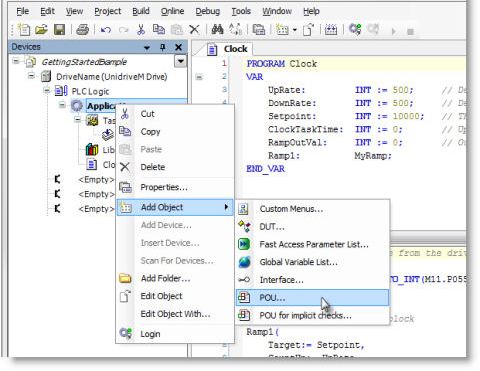
Task: Collapse the Task Configuration node
Action: [x=78, y=119]
